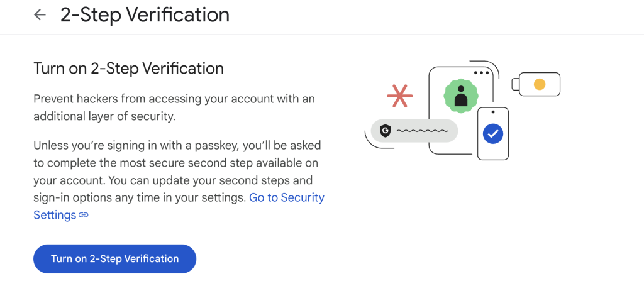Open the Go to Security Settings link

(287, 197)
